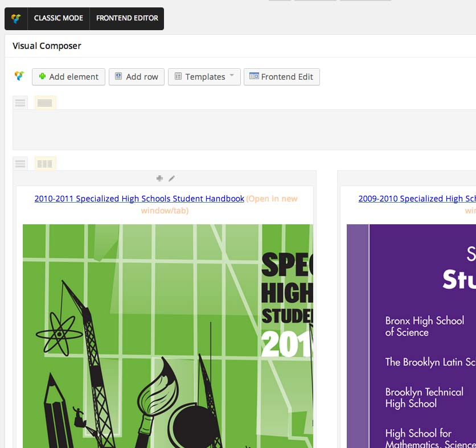Click the empty first row content area

pyautogui.click(x=244, y=130)
